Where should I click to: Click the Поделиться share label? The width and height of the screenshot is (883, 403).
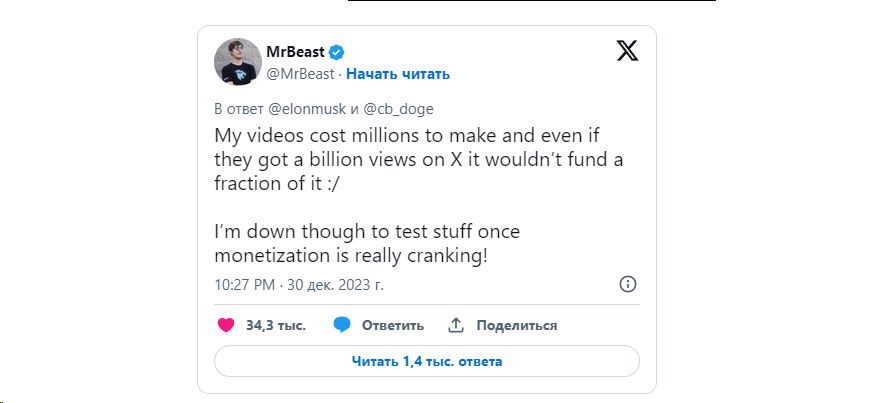pos(516,325)
